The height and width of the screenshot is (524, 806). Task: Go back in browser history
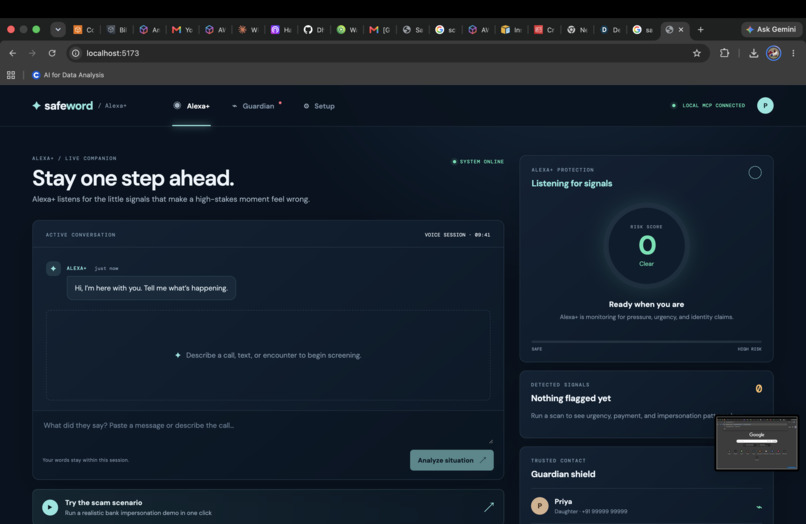pyautogui.click(x=13, y=53)
